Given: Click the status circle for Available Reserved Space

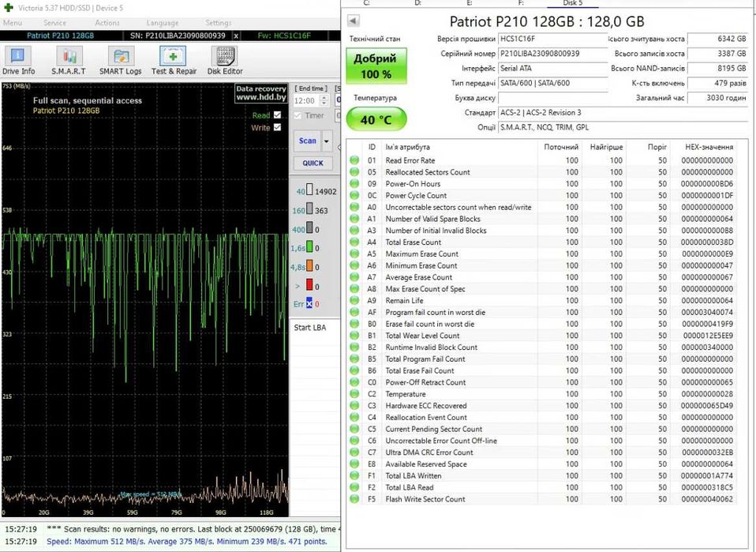Looking at the screenshot, I should tap(354, 464).
